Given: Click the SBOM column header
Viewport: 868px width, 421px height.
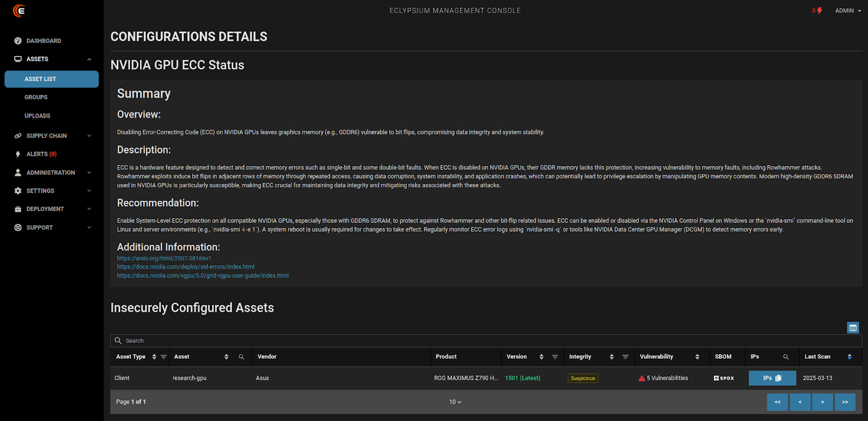Looking at the screenshot, I should click(723, 357).
